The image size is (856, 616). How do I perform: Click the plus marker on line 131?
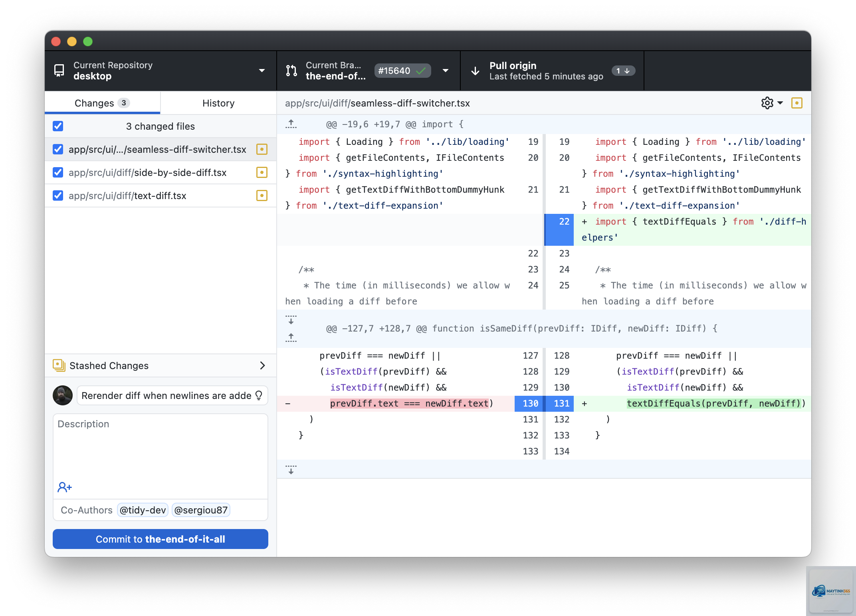[584, 403]
